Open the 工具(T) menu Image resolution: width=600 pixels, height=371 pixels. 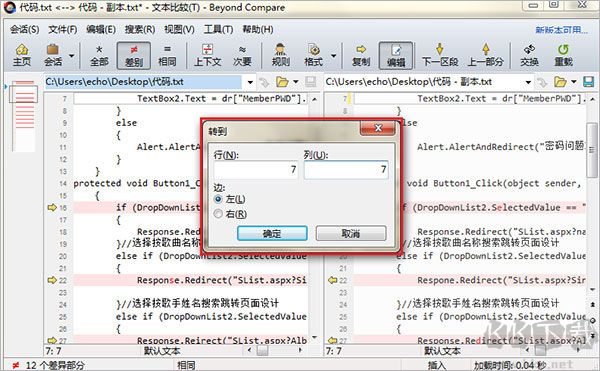click(218, 29)
